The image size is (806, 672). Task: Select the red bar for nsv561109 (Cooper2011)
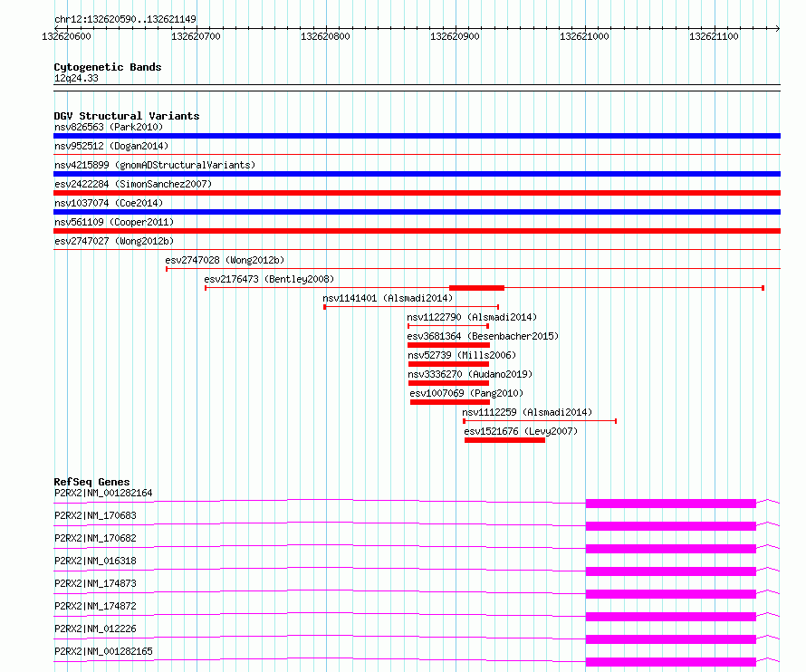(417, 231)
